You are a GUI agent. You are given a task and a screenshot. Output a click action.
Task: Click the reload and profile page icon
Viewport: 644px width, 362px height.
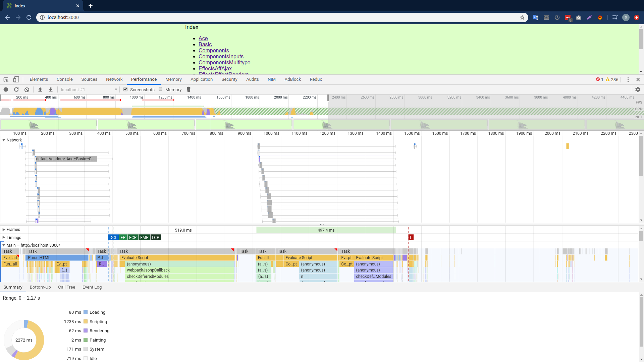pyautogui.click(x=16, y=89)
